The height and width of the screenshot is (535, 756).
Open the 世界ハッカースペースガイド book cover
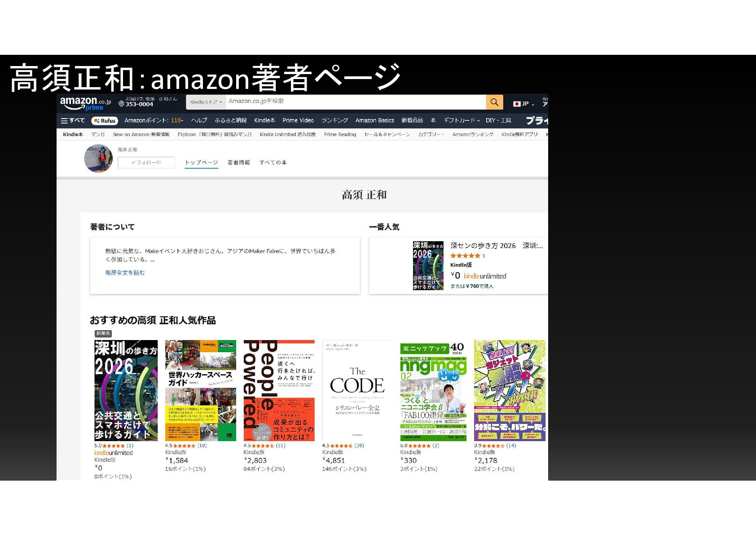point(200,390)
